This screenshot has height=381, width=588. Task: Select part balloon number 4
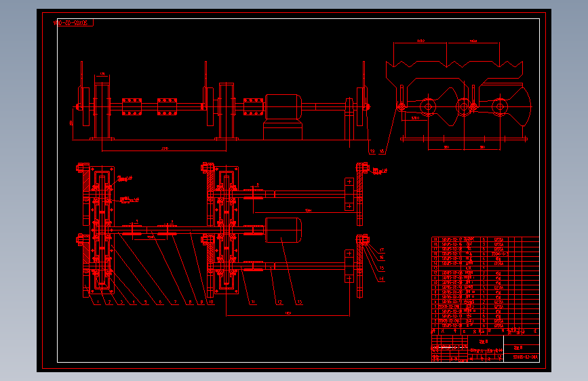134,302
